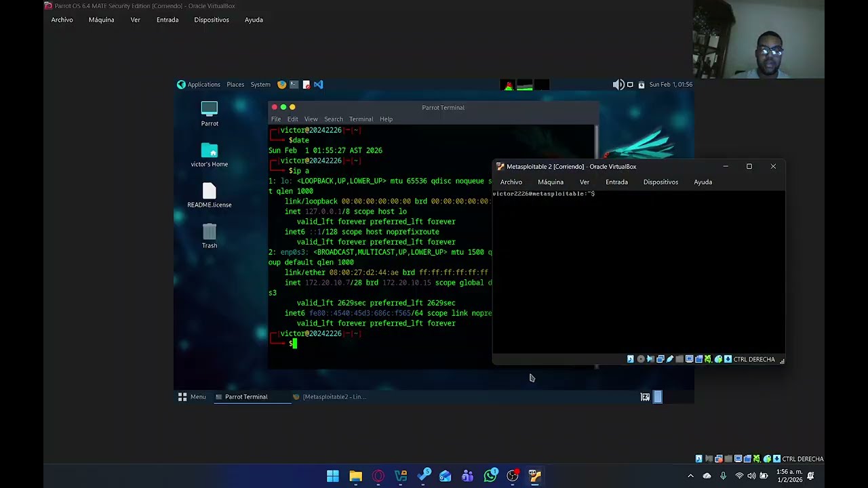Screen dimensions: 868x488
Task: Open Parrot Terminal Edit menu
Action: [292, 119]
